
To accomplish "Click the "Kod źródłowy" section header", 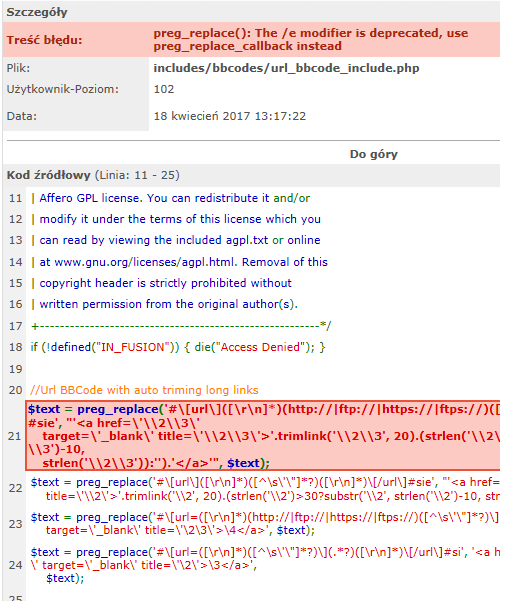I will click(48, 175).
